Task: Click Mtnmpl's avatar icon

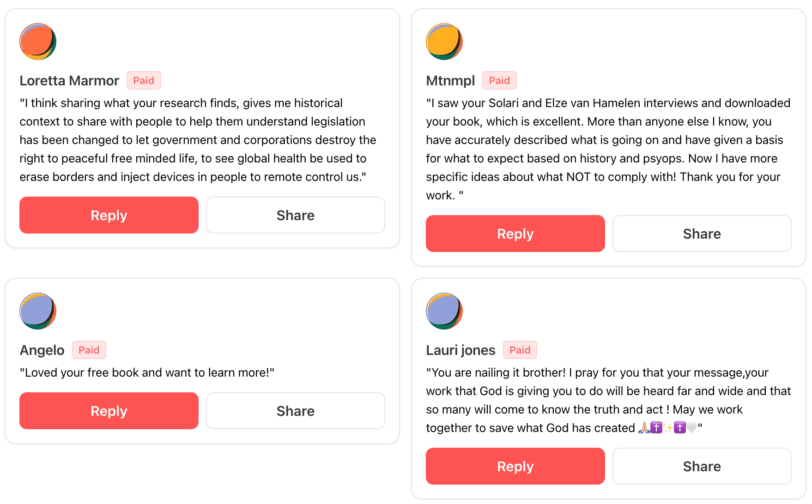Action: (x=444, y=42)
